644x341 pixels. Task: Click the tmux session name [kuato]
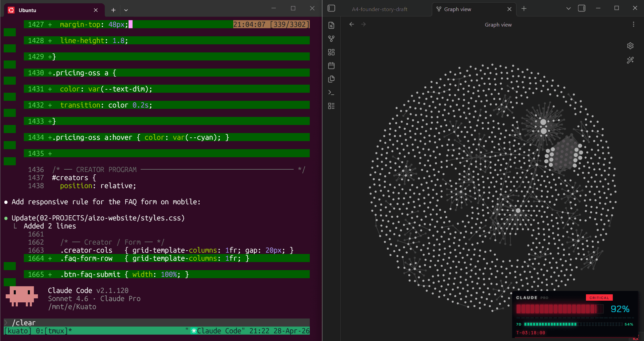[x=18, y=331]
